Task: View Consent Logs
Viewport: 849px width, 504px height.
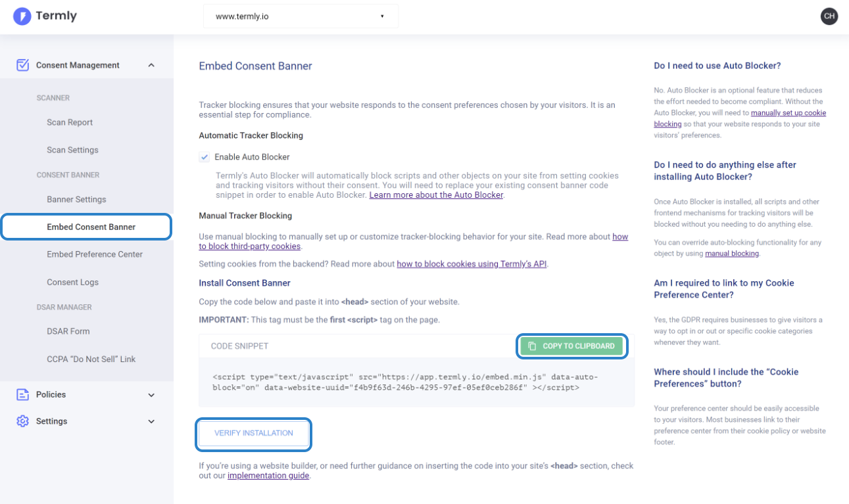Action: point(72,282)
